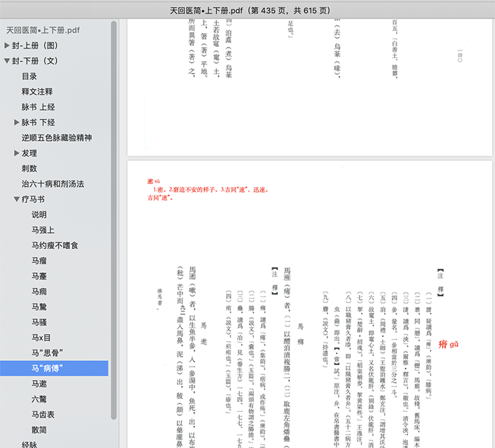Click the small vertical footer 療馬書

160,297
